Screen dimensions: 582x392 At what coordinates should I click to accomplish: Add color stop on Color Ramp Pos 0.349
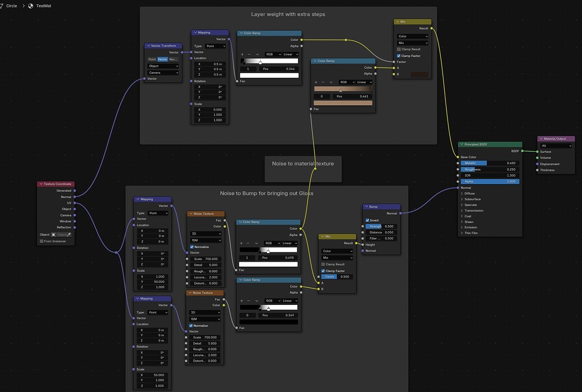click(x=242, y=301)
